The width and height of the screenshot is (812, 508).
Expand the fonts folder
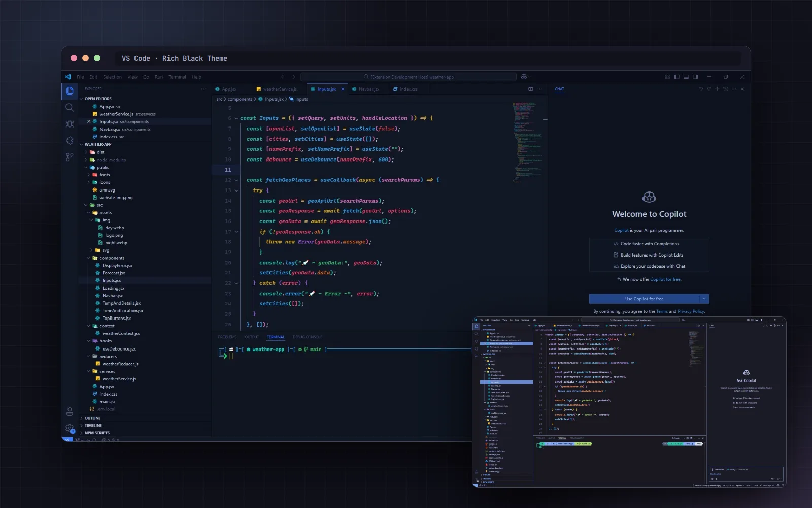coord(89,175)
